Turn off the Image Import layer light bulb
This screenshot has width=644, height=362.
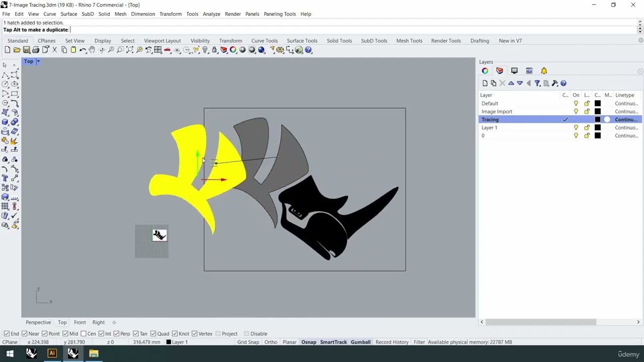click(x=576, y=112)
